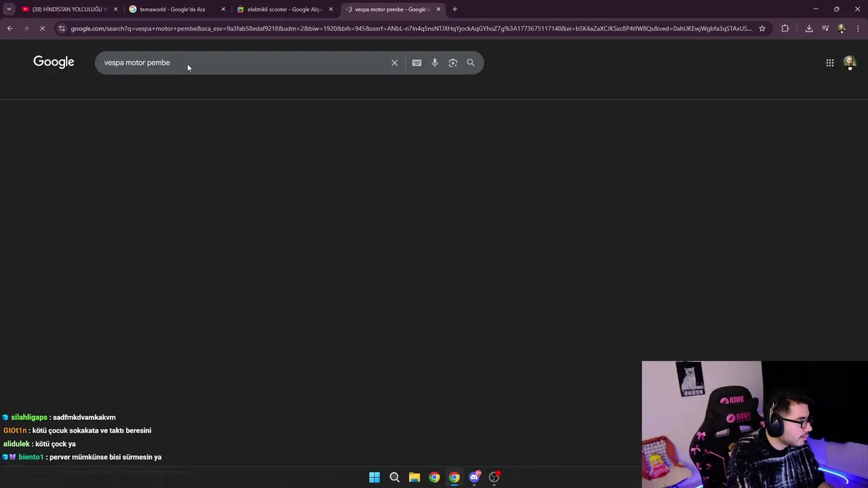Image resolution: width=868 pixels, height=488 pixels.
Task: Click chat username alidulek
Action: (16, 444)
